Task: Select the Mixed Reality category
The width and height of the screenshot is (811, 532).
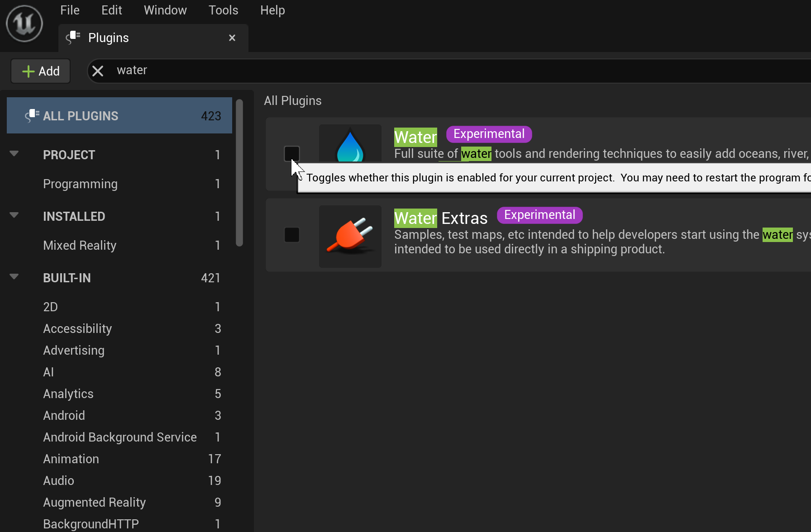Action: click(x=119, y=245)
